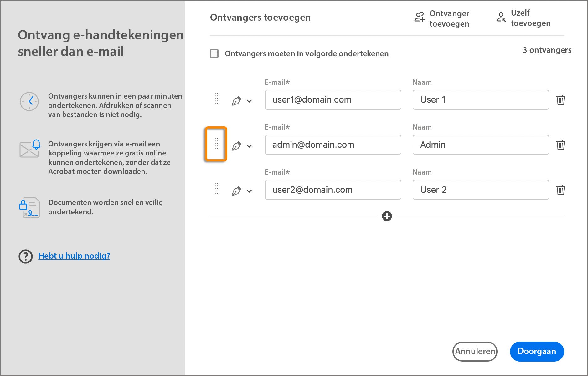Click the Naam field for User 2
588x376 pixels.
480,190
